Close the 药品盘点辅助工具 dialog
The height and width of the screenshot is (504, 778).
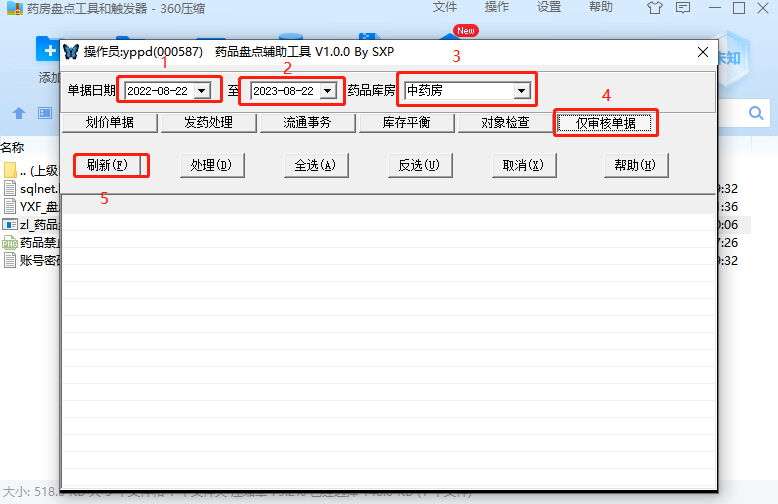pos(703,52)
